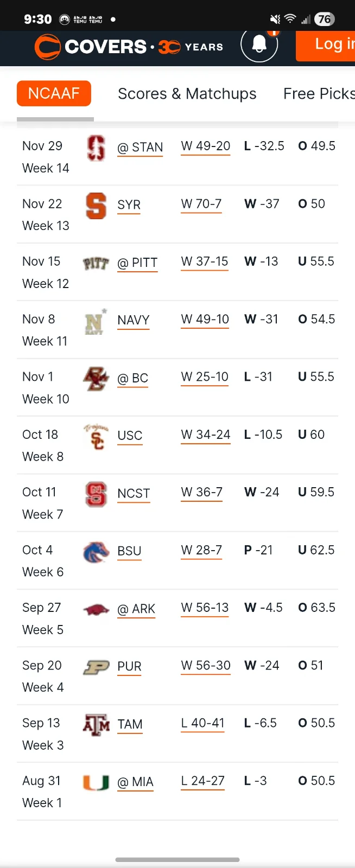Viewport: 355px width, 868px height.
Task: Open the Covers logo home link
Action: point(129,47)
